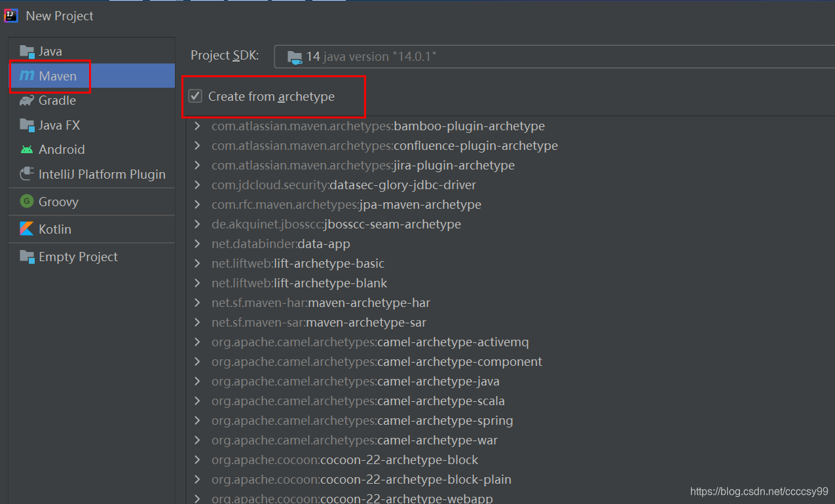This screenshot has width=835, height=504.
Task: Expand the datasec-glory-jdbc-driver node
Action: pyautogui.click(x=198, y=185)
